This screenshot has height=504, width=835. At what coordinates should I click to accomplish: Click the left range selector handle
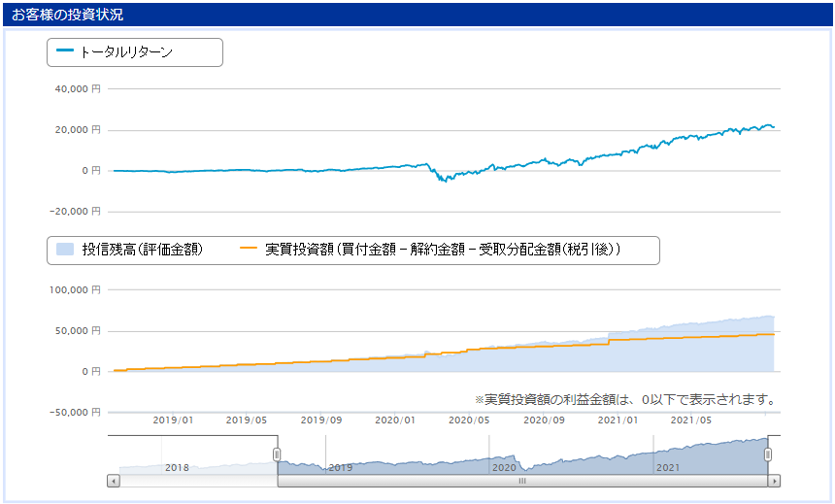pos(277,454)
